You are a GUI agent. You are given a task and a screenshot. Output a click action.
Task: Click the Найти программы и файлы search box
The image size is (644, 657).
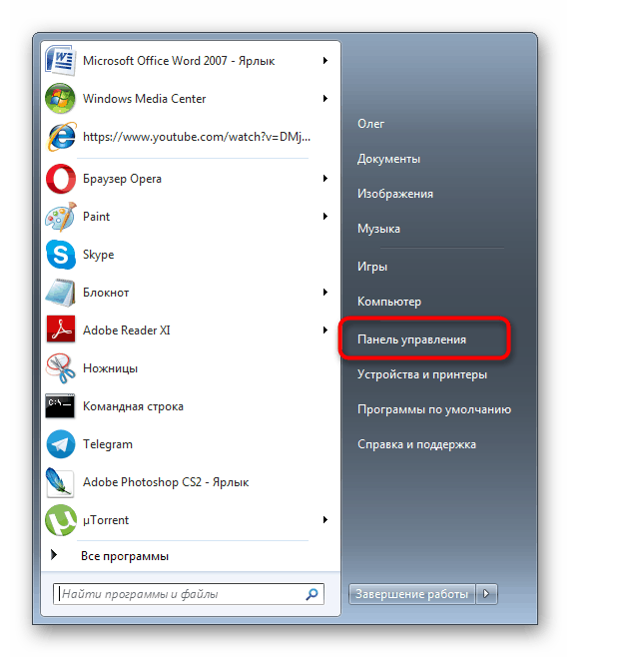point(189,594)
